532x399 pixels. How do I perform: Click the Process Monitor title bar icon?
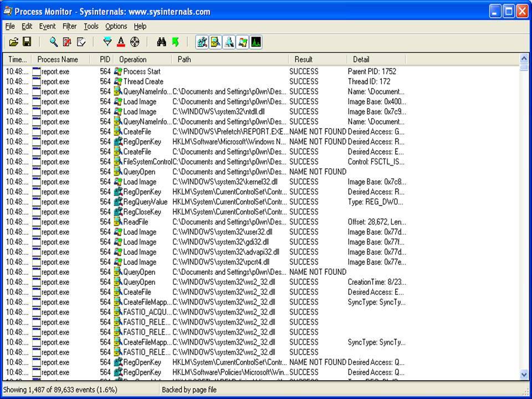7,11
